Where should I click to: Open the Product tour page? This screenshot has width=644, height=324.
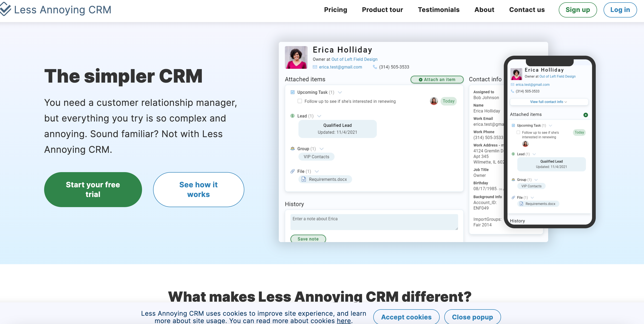click(x=382, y=10)
